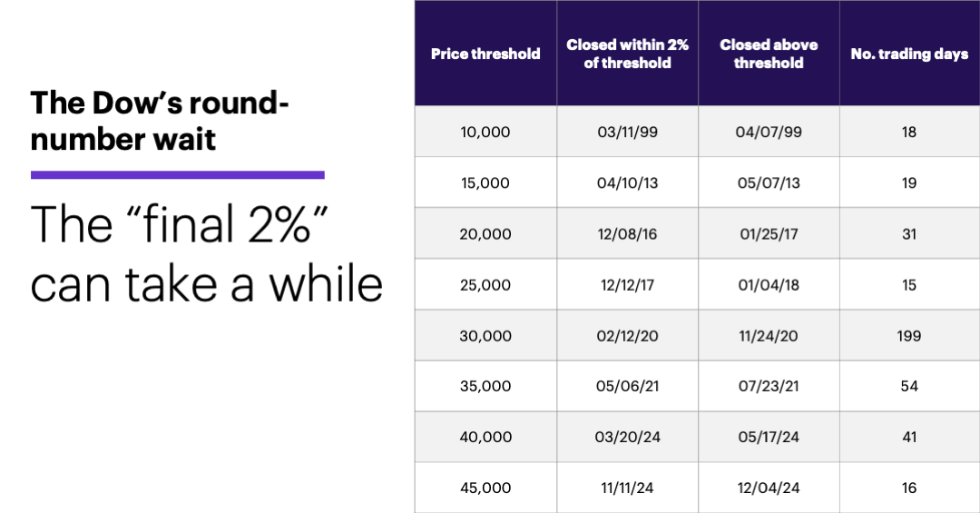Click the 12/04/24 date cell
The image size is (980, 513).
pos(769,488)
